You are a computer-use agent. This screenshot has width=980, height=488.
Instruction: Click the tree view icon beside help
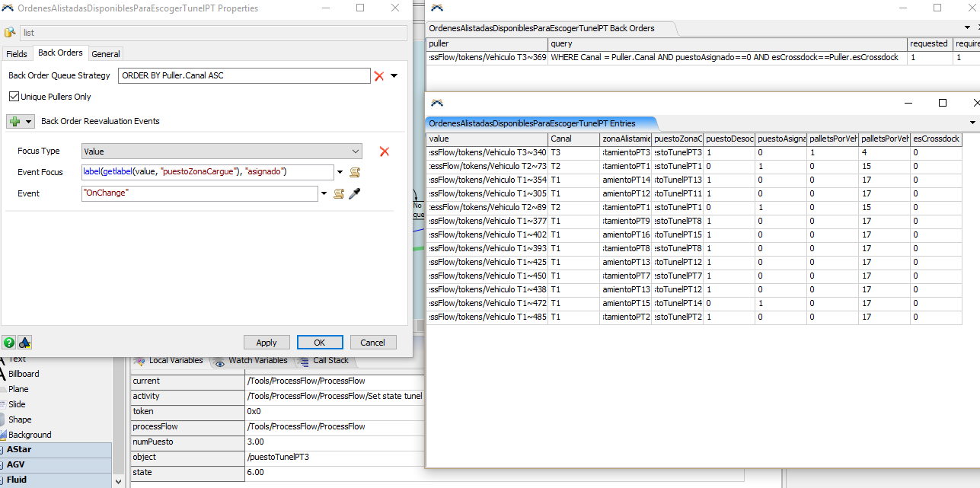click(x=24, y=343)
